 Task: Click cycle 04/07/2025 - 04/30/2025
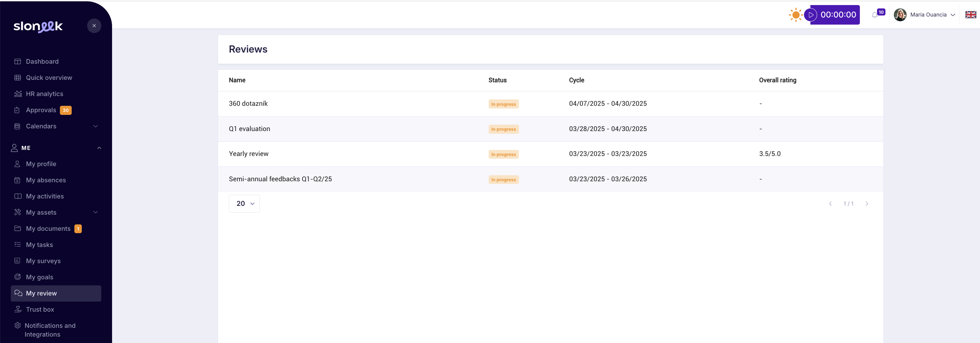click(607, 103)
